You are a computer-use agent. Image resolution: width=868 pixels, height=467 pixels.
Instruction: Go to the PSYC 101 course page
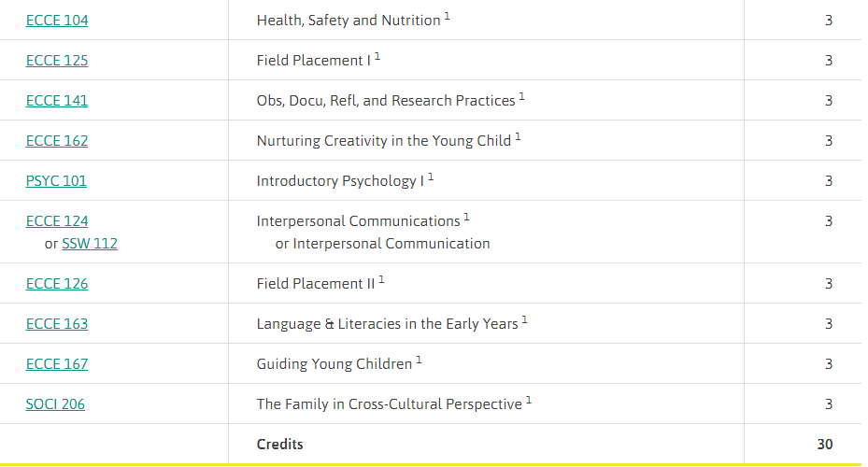[x=56, y=181]
